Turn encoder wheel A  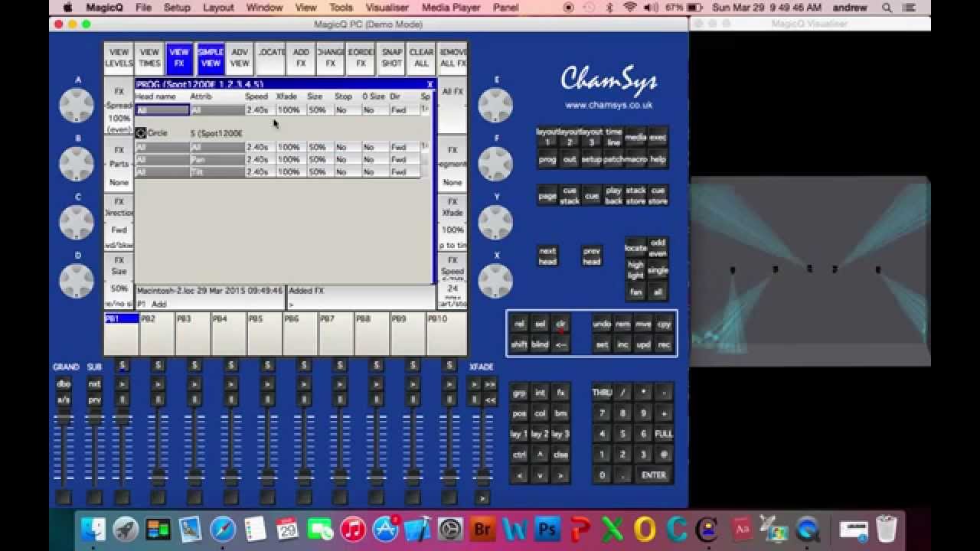pyautogui.click(x=77, y=105)
